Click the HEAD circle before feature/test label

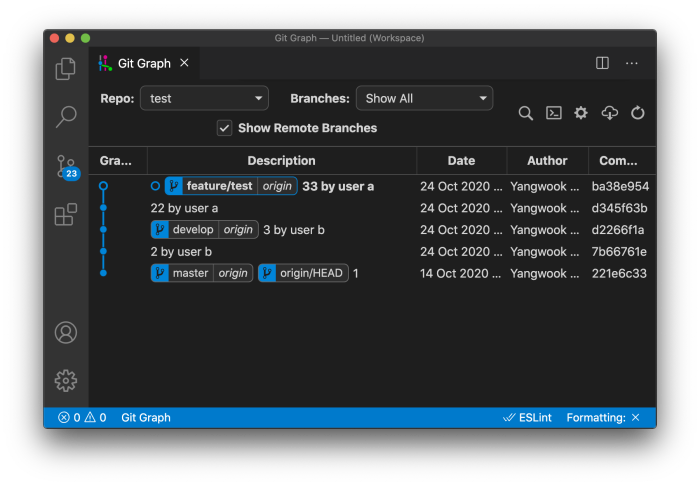coord(155,186)
